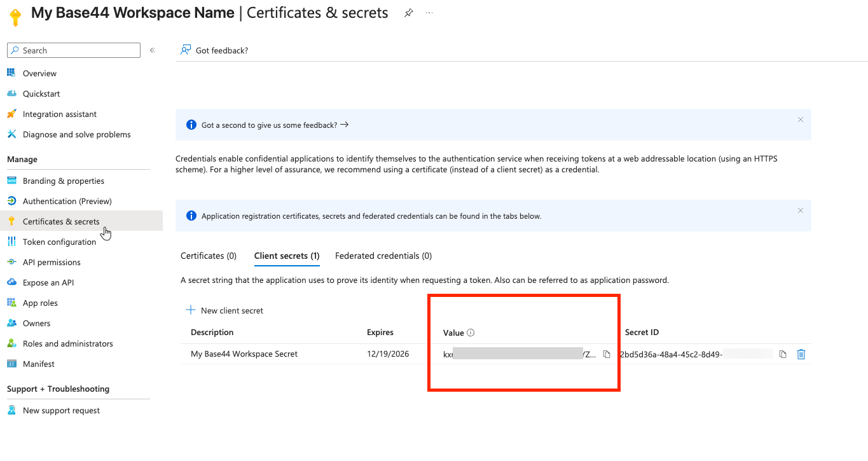This screenshot has height=461, width=868.
Task: Click the Overview grid icon
Action: coord(11,73)
